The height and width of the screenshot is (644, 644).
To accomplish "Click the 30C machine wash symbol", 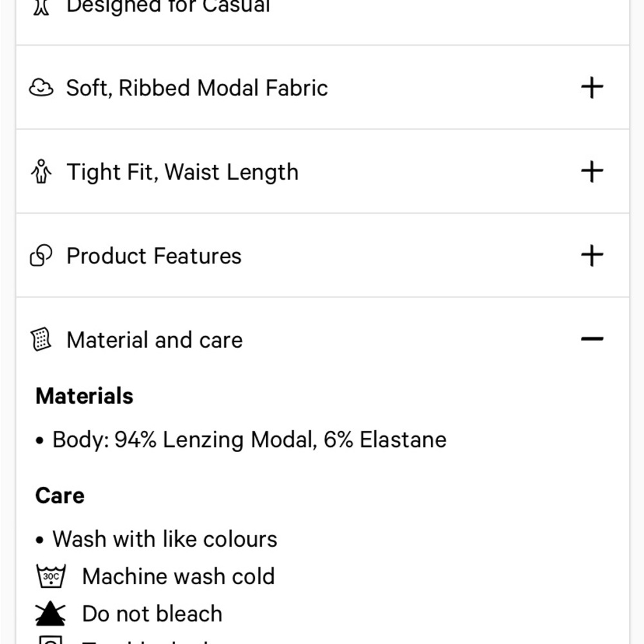I will click(51, 576).
